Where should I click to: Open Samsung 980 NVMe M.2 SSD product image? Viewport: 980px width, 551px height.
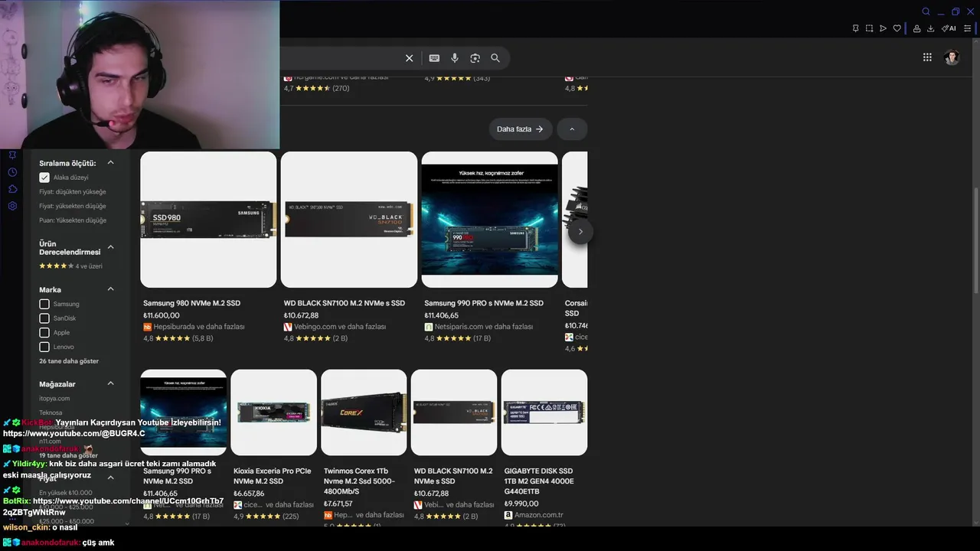pyautogui.click(x=208, y=220)
